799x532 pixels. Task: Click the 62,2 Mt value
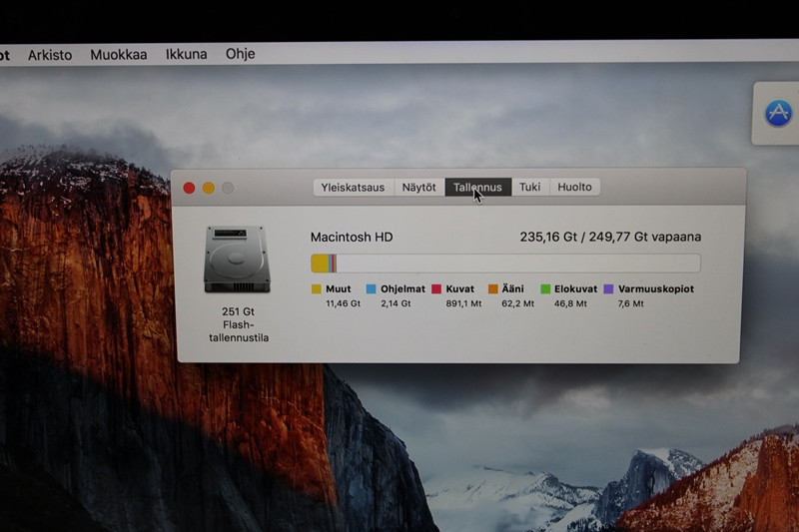click(517, 303)
